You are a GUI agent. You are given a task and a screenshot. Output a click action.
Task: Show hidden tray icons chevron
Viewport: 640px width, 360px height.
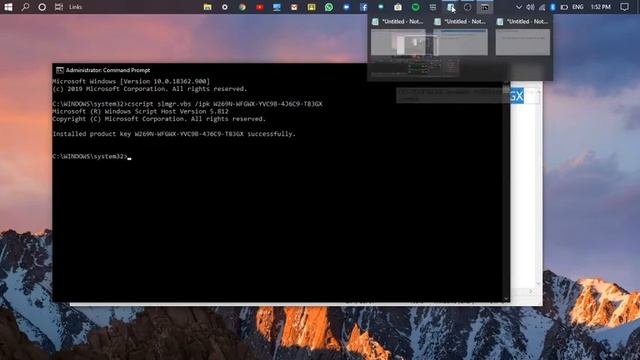pos(519,7)
